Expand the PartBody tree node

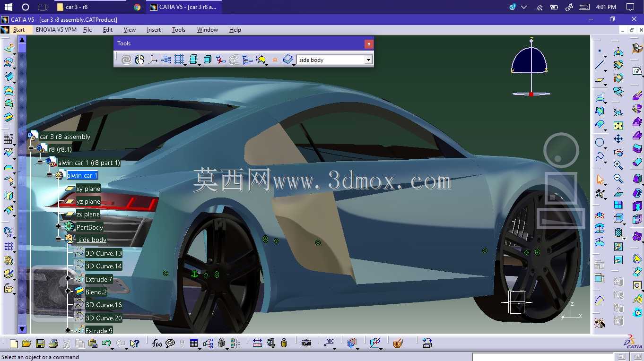point(58,226)
